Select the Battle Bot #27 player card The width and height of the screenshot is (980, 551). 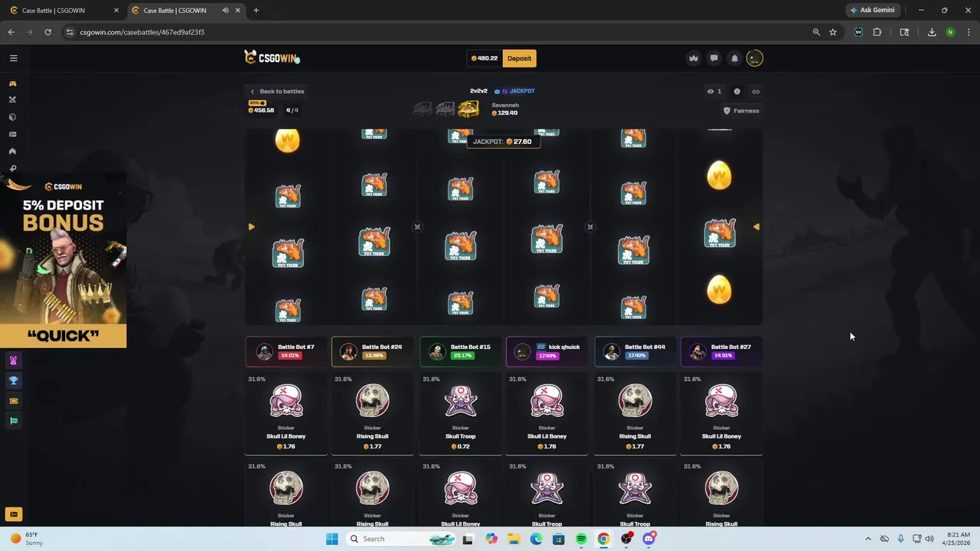tap(721, 351)
